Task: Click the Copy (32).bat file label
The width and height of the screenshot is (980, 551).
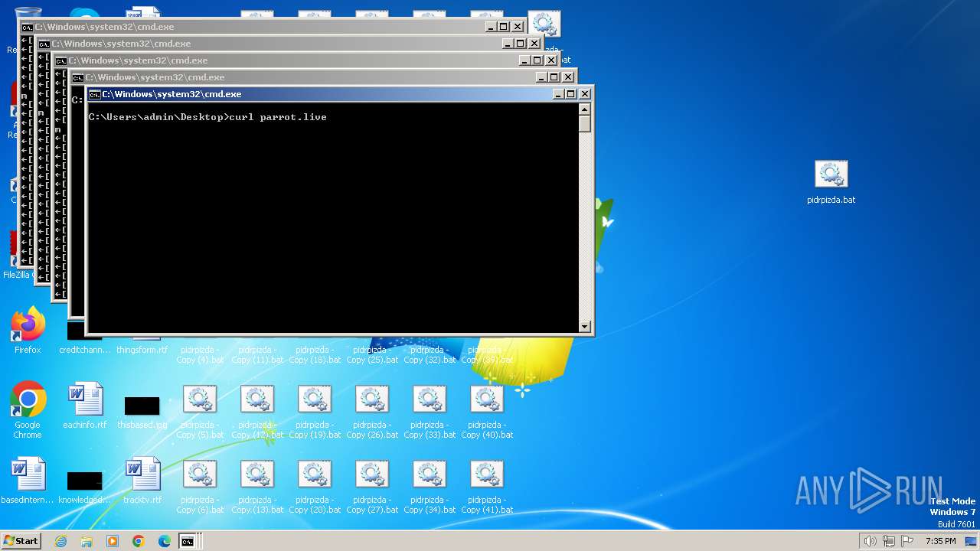Action: pos(430,355)
